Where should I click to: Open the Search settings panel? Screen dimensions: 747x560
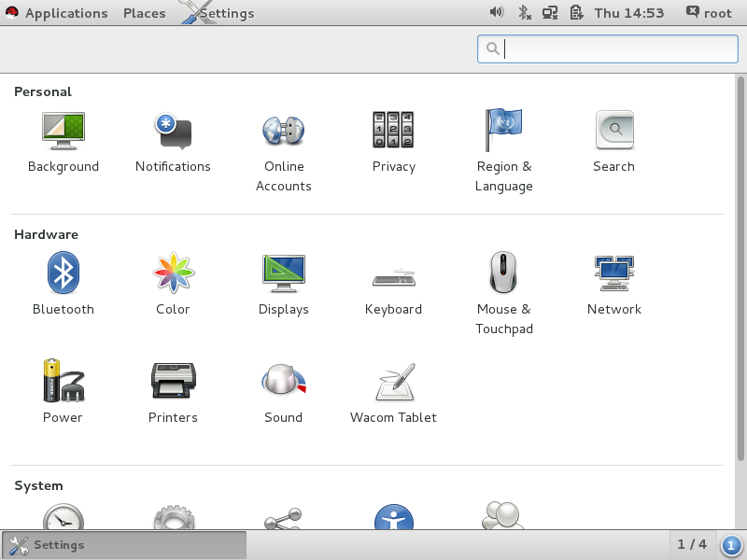pos(614,142)
